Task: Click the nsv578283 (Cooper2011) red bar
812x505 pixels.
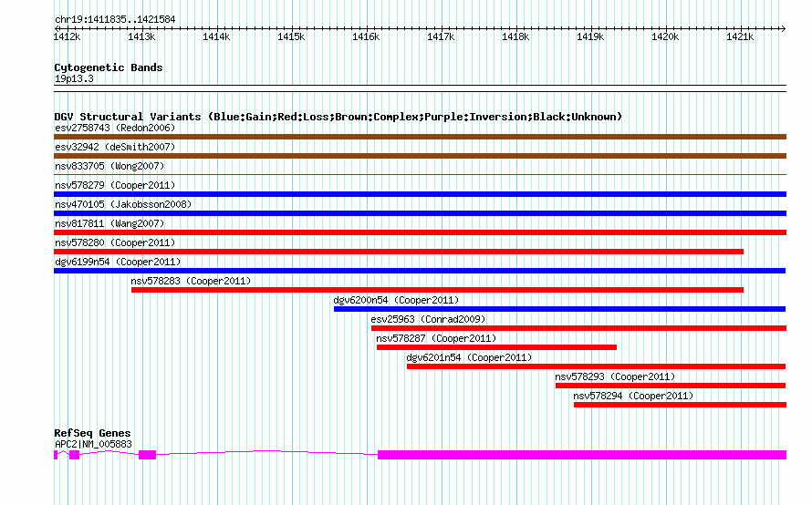Action: point(438,290)
